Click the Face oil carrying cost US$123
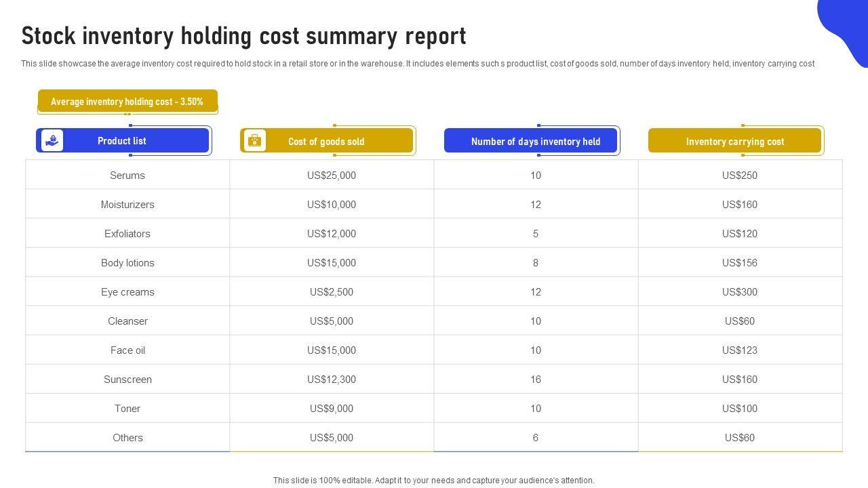 coord(739,350)
